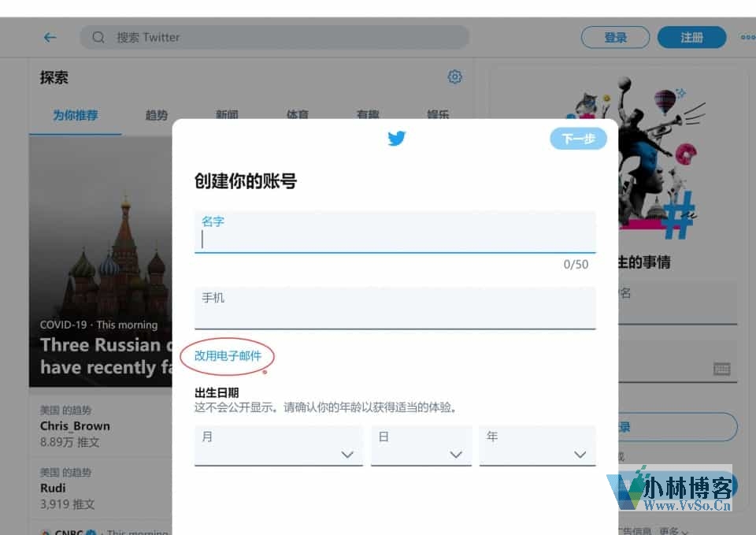Open the Three Russian COVID-19 headline
Image resolution: width=756 pixels, height=535 pixels.
click(x=106, y=356)
